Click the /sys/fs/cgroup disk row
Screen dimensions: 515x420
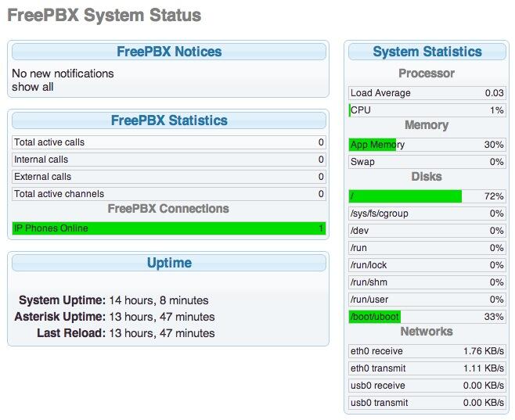pyautogui.click(x=427, y=214)
